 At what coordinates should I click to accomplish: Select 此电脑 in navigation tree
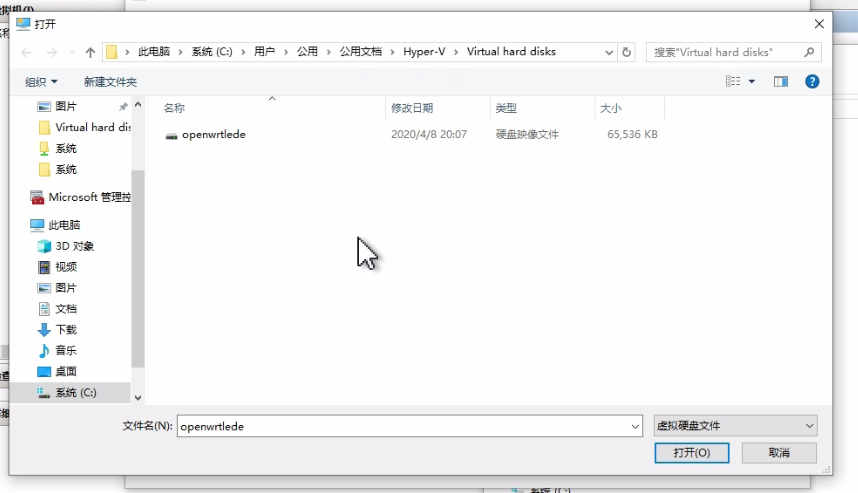[x=55, y=225]
